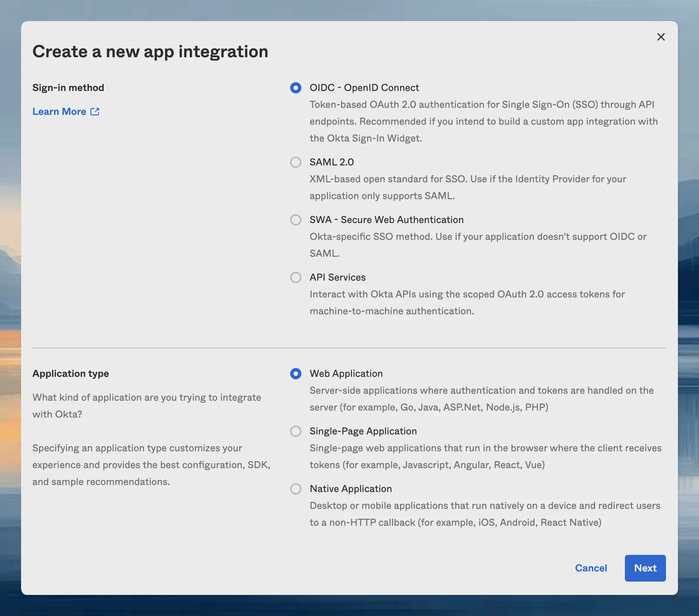Select Native Application radio button

click(295, 489)
